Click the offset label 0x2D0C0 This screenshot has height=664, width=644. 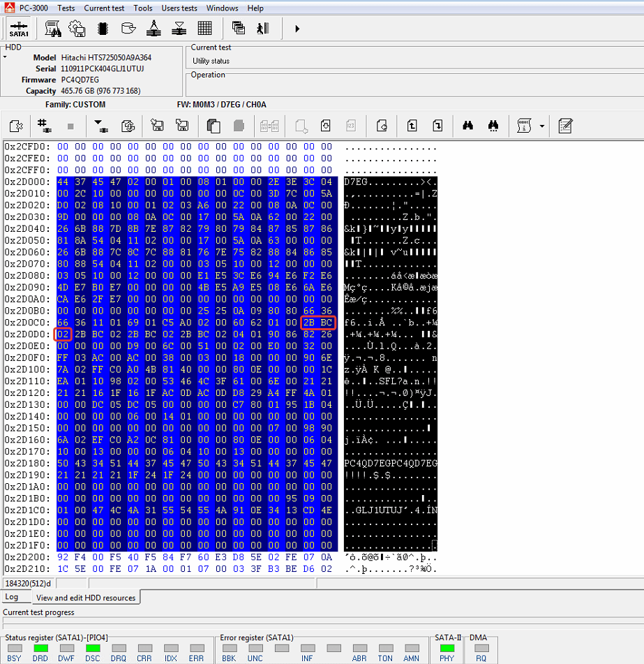coord(27,323)
